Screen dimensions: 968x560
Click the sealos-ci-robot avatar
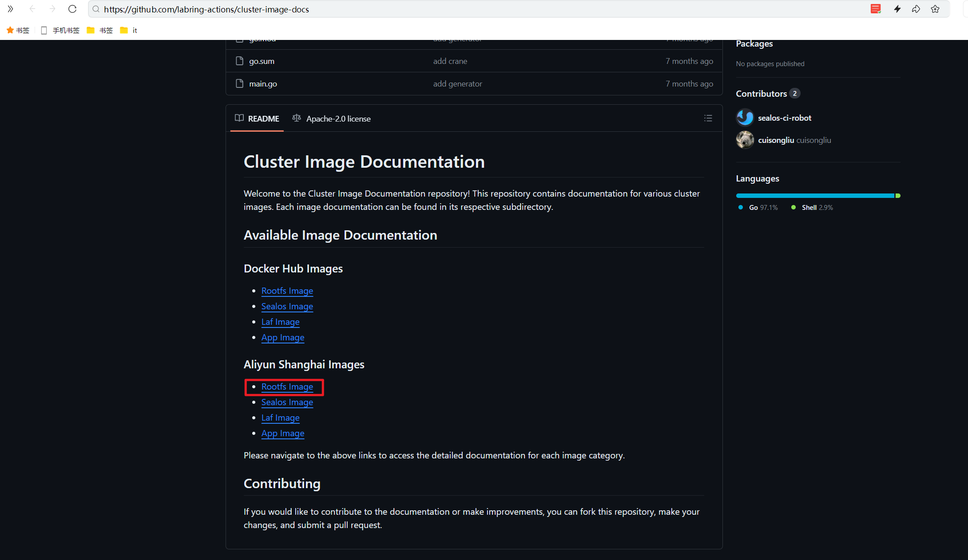[x=745, y=118]
